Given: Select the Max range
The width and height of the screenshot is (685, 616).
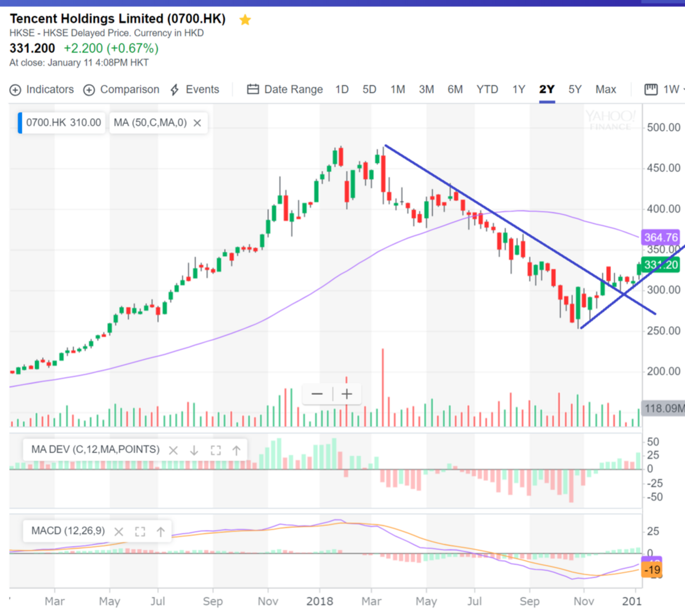Looking at the screenshot, I should click(x=606, y=90).
